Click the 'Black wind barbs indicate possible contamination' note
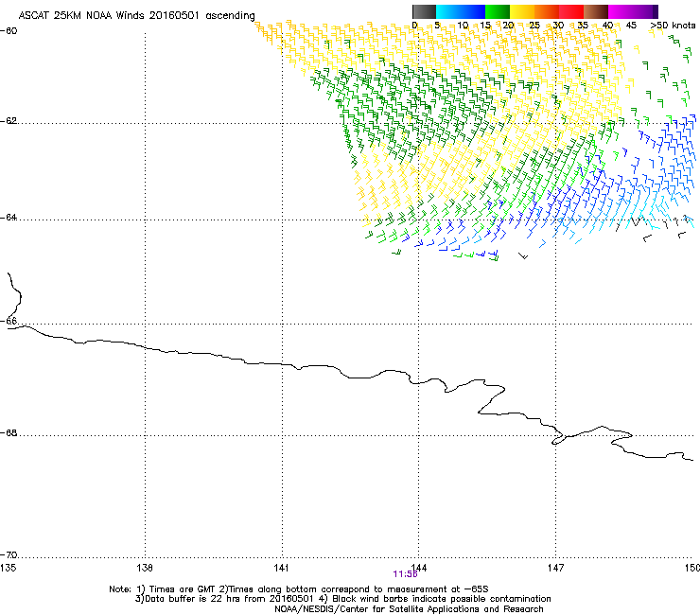 pyautogui.click(x=442, y=599)
